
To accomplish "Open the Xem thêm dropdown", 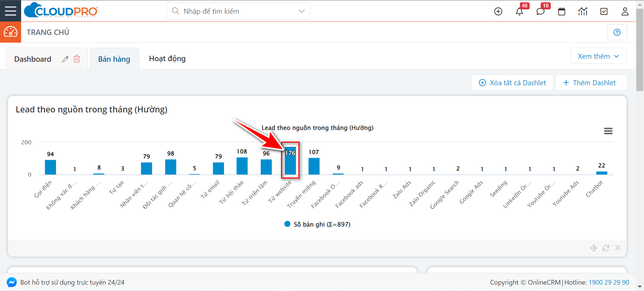I will coord(598,56).
